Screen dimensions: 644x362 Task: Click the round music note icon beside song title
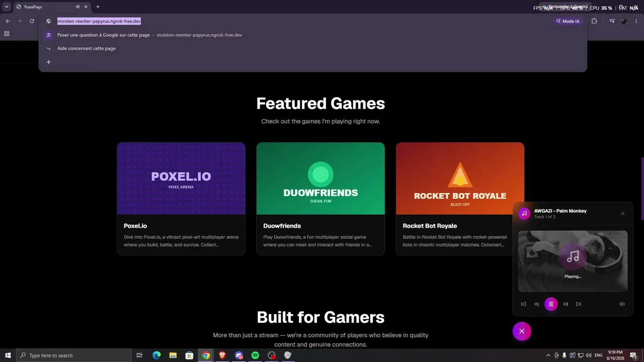click(x=524, y=214)
